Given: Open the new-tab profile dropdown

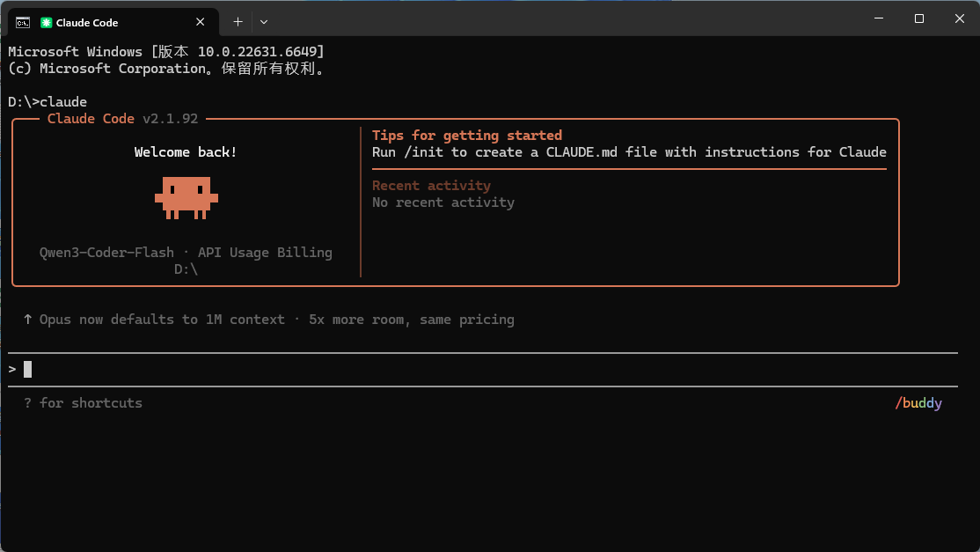Looking at the screenshot, I should 264,22.
